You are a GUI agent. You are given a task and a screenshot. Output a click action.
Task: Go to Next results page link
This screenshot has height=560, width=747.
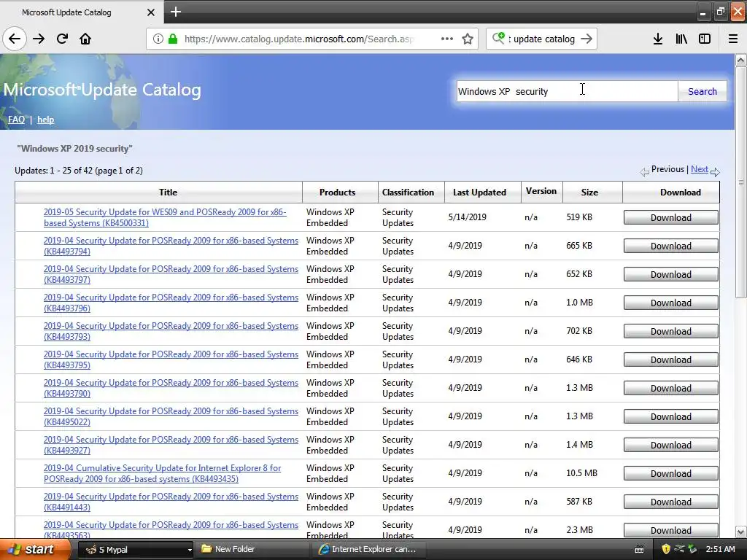(x=700, y=169)
